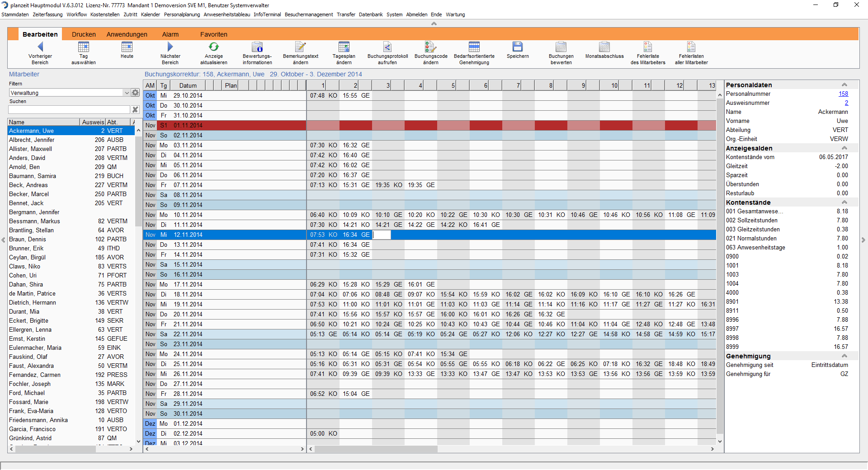Click the Vorheriger Bereich arrow icon
Screen dimensions: 868x470
pos(40,47)
